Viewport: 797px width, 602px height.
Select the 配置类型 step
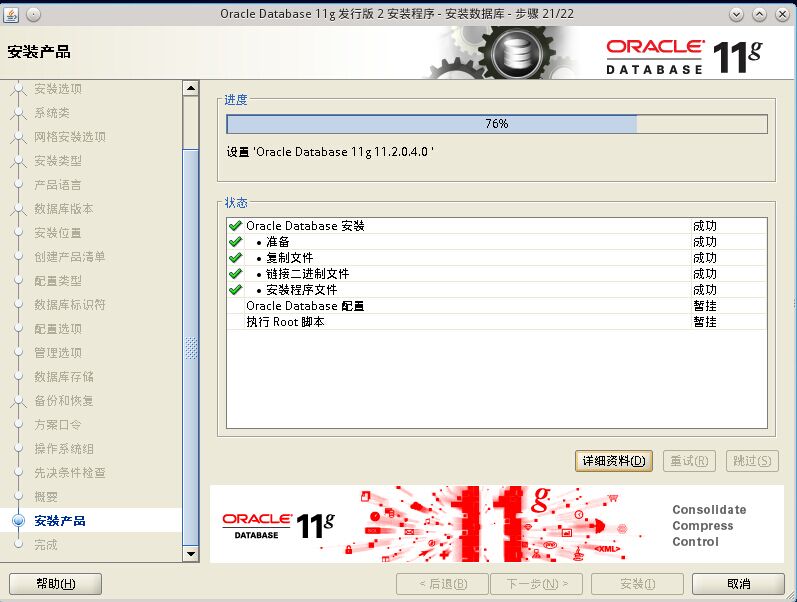click(x=58, y=281)
